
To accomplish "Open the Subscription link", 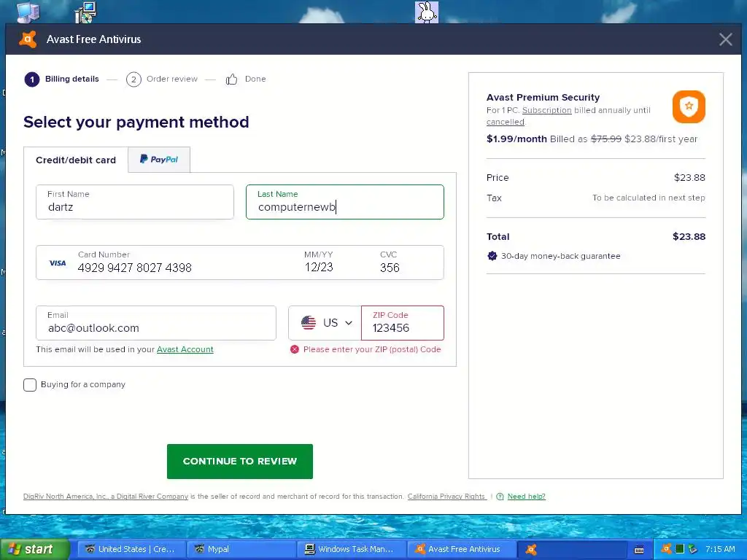I will [546, 110].
